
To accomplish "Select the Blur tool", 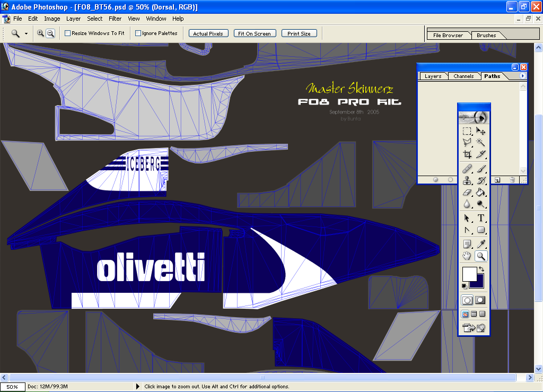I will tap(467, 204).
